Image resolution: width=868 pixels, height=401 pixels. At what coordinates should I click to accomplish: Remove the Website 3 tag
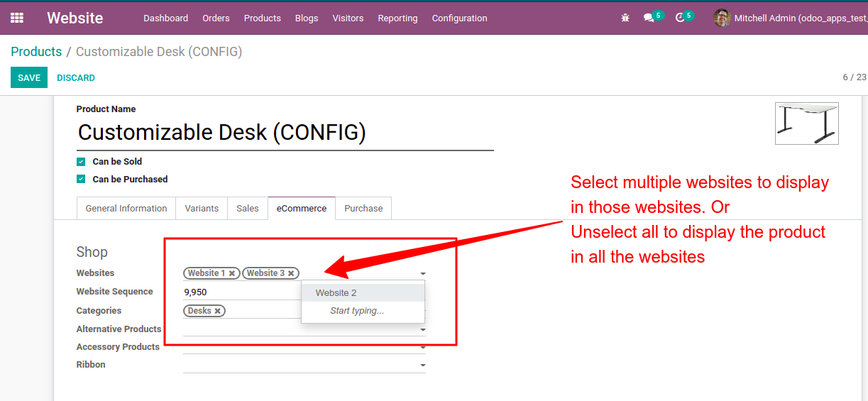click(291, 273)
